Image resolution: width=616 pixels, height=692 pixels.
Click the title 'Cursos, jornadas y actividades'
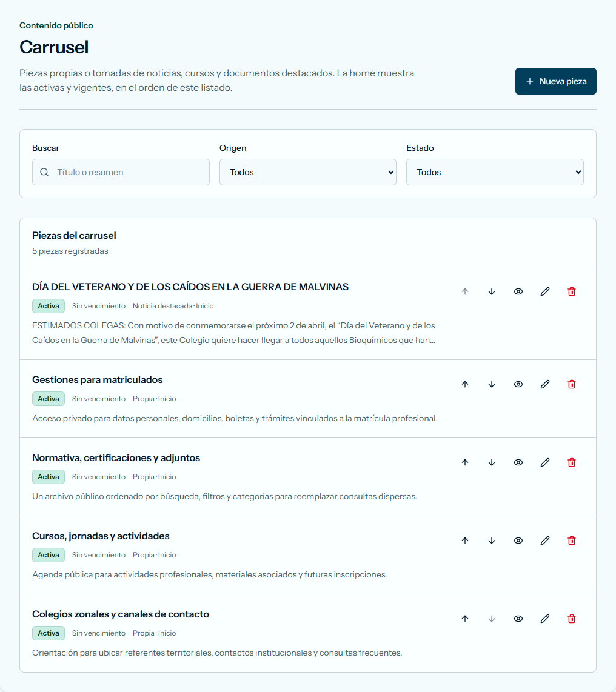click(x=101, y=536)
